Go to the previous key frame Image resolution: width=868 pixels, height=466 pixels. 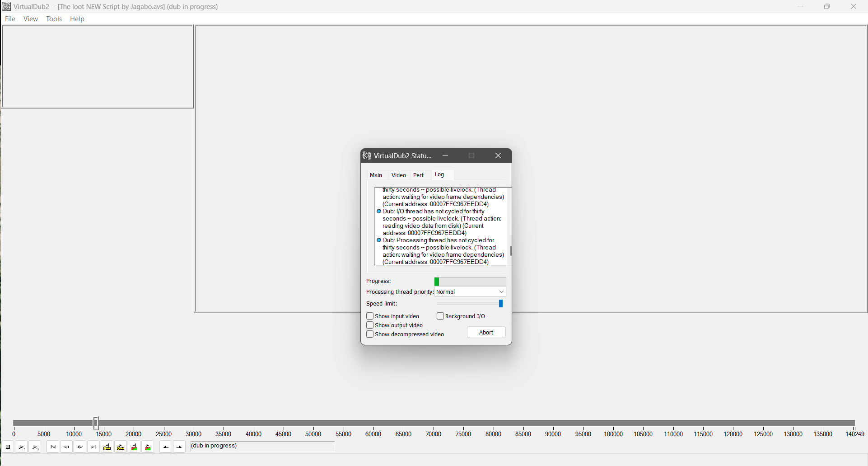tap(107, 447)
